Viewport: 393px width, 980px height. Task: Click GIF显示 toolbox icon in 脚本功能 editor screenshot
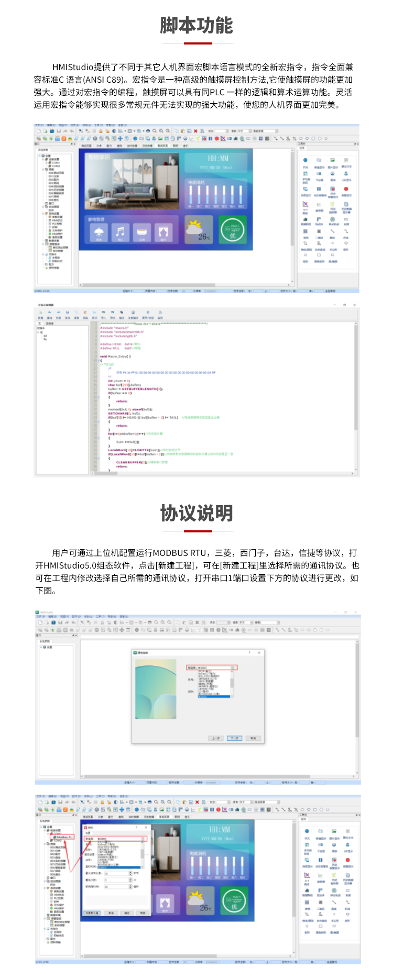point(346,174)
